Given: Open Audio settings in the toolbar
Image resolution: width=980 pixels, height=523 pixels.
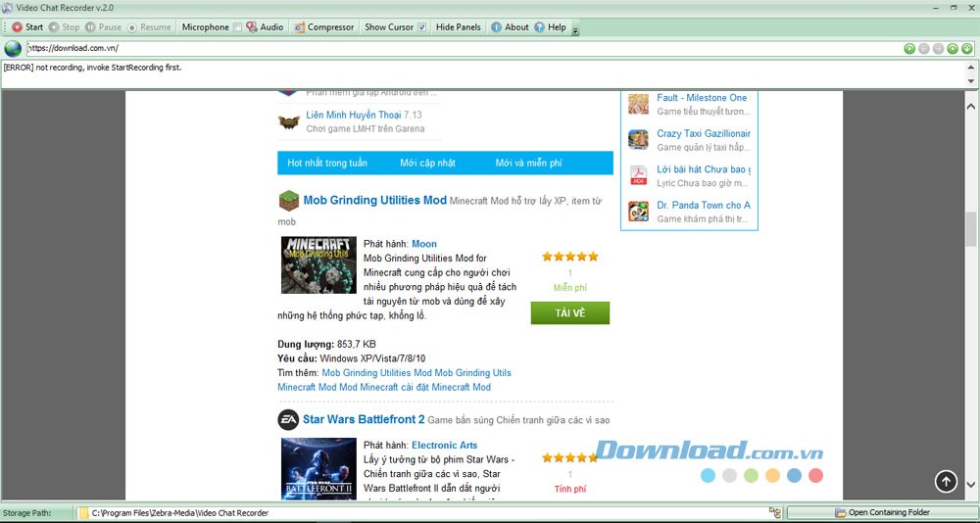Looking at the screenshot, I should [x=265, y=27].
